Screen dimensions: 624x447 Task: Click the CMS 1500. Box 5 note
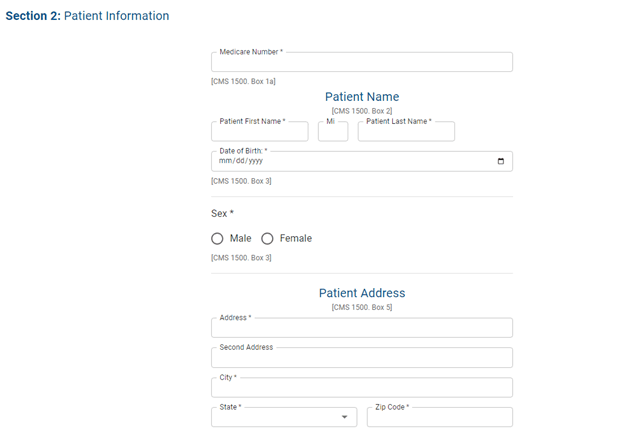362,308
